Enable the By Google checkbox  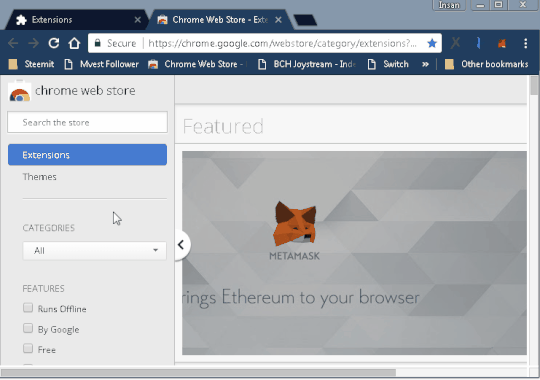click(x=28, y=328)
